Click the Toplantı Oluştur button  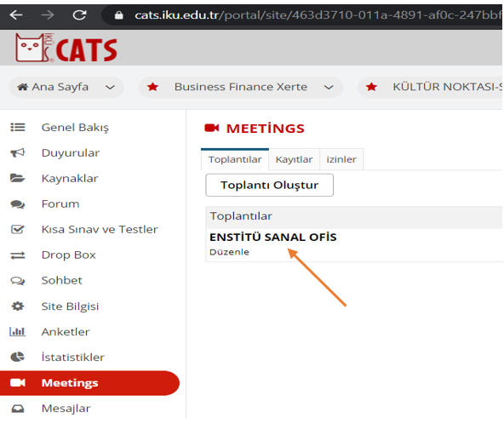269,185
